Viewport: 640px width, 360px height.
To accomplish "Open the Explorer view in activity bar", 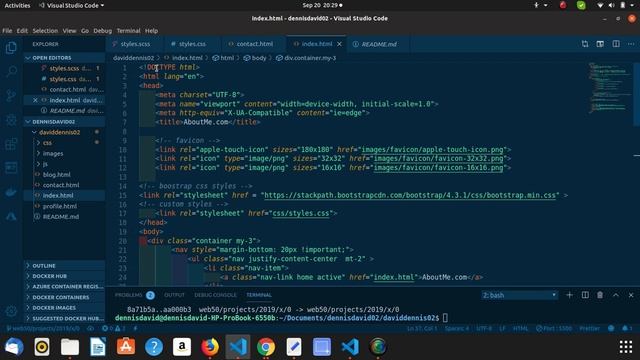I will pos(11,48).
